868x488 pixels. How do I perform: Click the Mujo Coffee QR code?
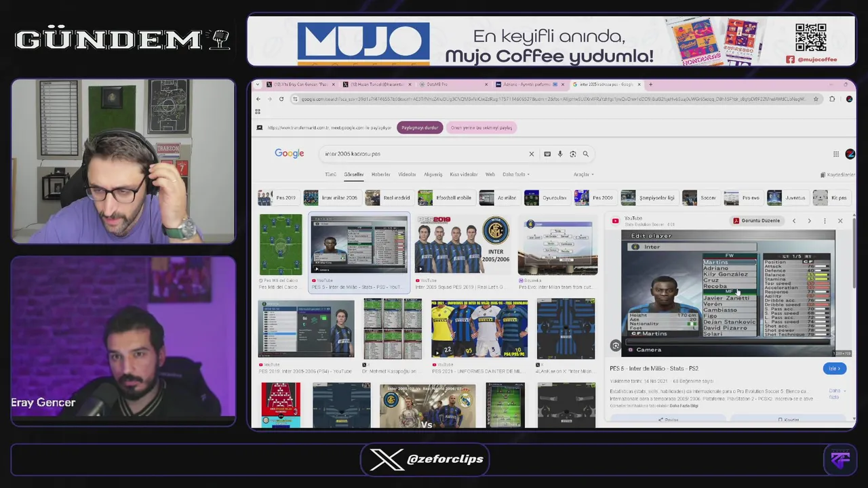(810, 38)
